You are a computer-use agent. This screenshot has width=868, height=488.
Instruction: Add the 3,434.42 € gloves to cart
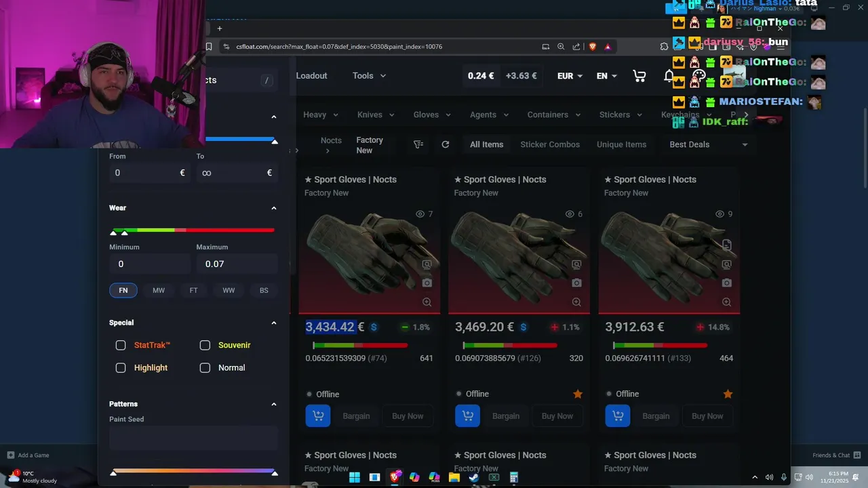[x=318, y=416]
